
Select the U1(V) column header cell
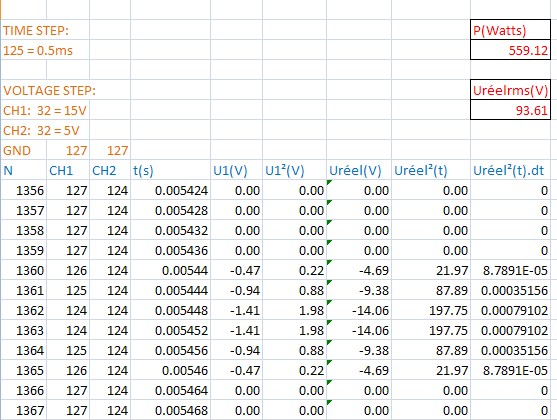[x=237, y=170]
